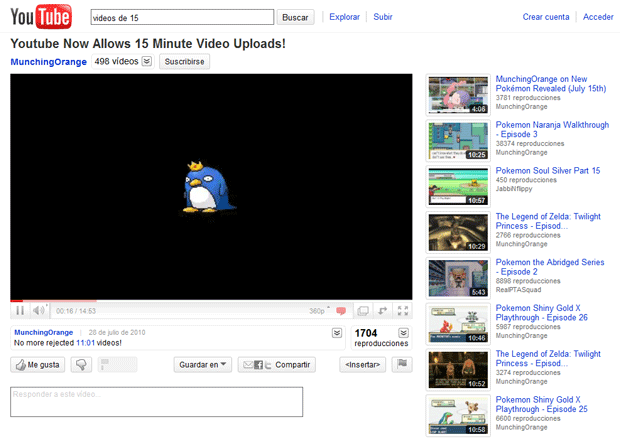Click the video progress seek bar
This screenshot has height=438, width=620.
click(x=211, y=301)
